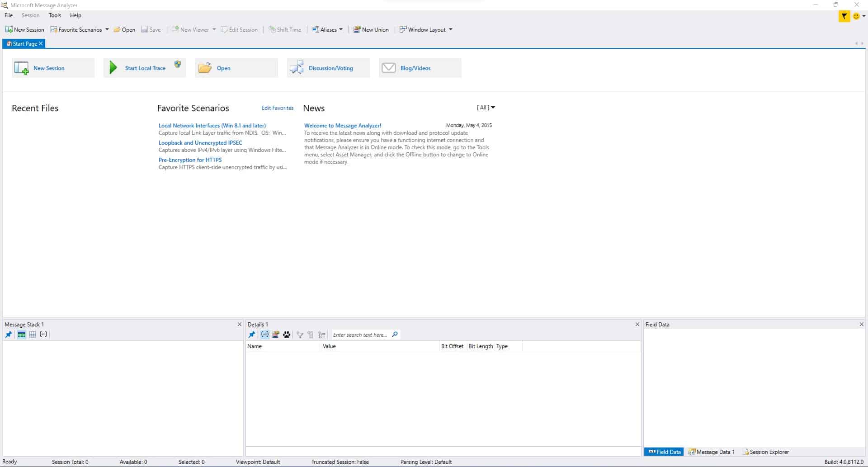The width and height of the screenshot is (868, 467).
Task: Click the paw print icon in Details toolbar
Action: (287, 335)
